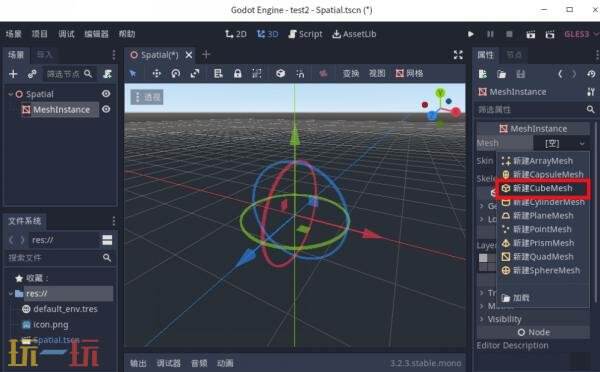Image resolution: width=600 pixels, height=372 pixels.
Task: Attach a script with the Scene dock script icon
Action: pos(107,74)
